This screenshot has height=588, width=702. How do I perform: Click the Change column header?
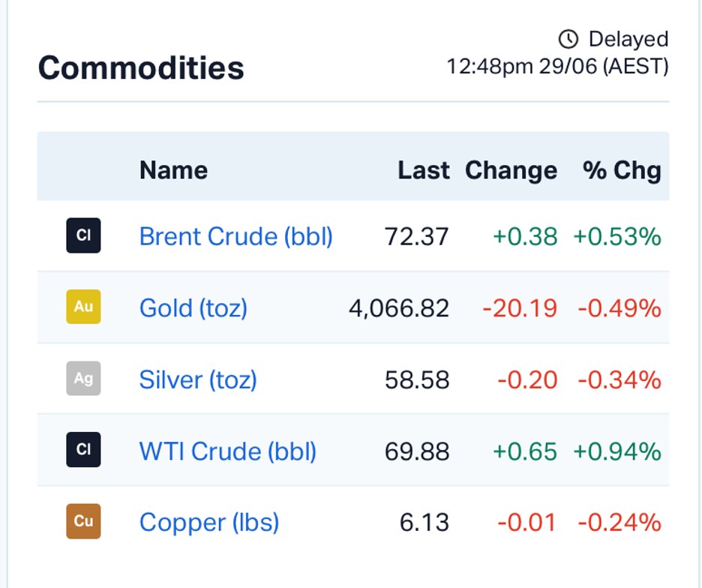click(x=511, y=170)
